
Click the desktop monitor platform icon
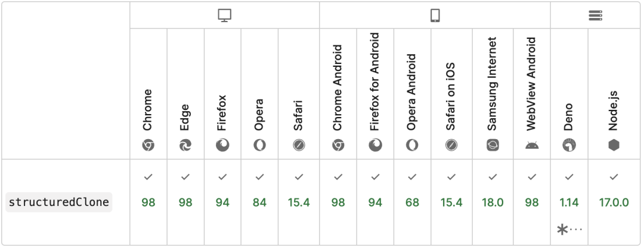(225, 16)
